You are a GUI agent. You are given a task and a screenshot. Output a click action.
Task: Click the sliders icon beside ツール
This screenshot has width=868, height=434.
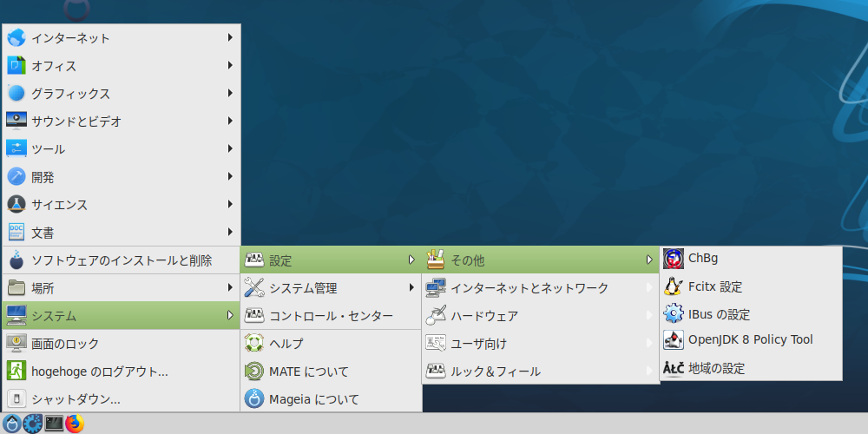coord(16,149)
